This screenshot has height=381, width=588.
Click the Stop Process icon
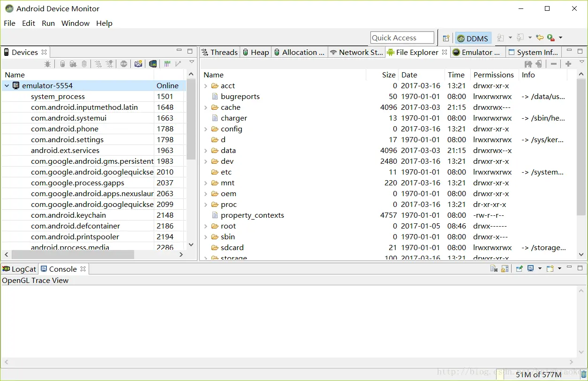point(124,64)
